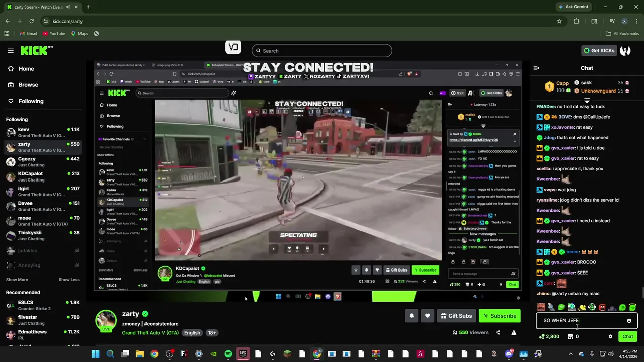Expand the gift leaderboard chevron in chat
The height and width of the screenshot is (362, 644).
[587, 100]
